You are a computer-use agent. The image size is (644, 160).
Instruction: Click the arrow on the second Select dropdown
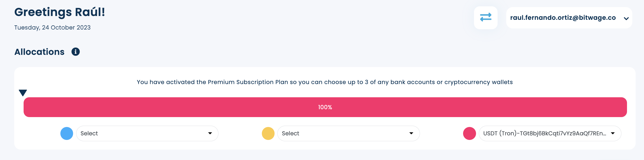click(411, 133)
